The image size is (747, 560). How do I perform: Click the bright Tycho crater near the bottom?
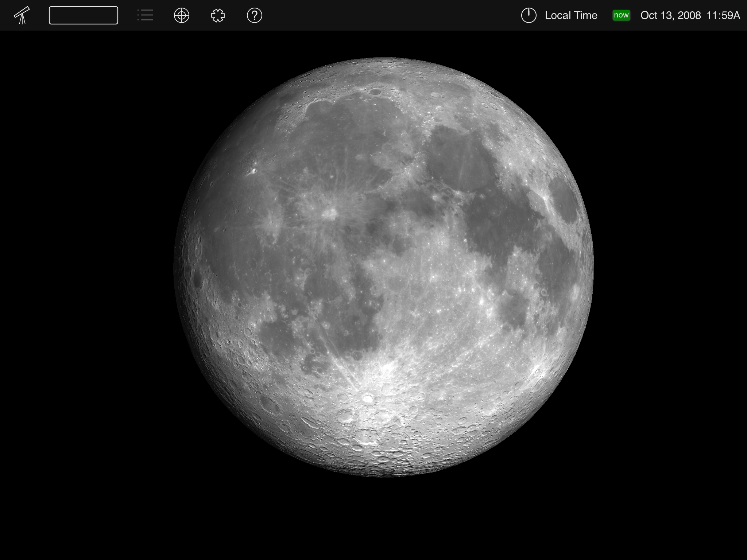(x=368, y=398)
